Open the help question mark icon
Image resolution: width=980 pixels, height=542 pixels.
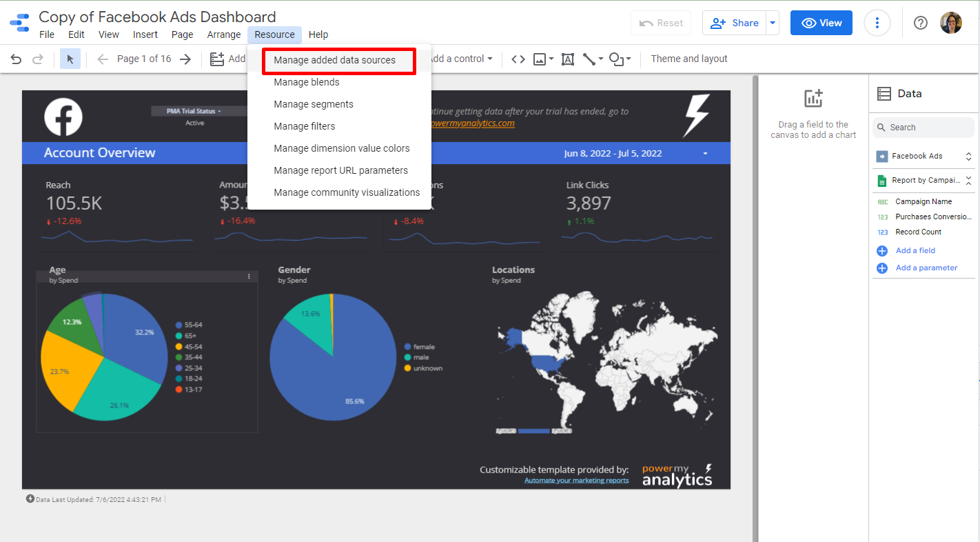point(921,23)
